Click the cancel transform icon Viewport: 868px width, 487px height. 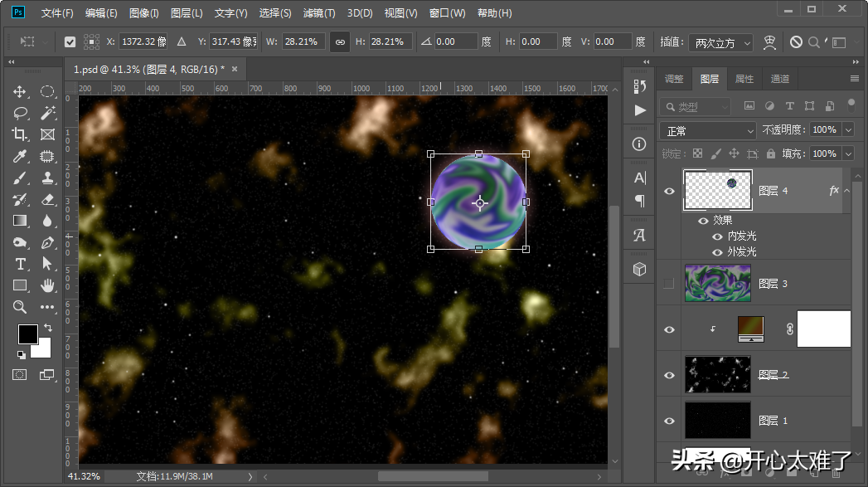pos(796,42)
